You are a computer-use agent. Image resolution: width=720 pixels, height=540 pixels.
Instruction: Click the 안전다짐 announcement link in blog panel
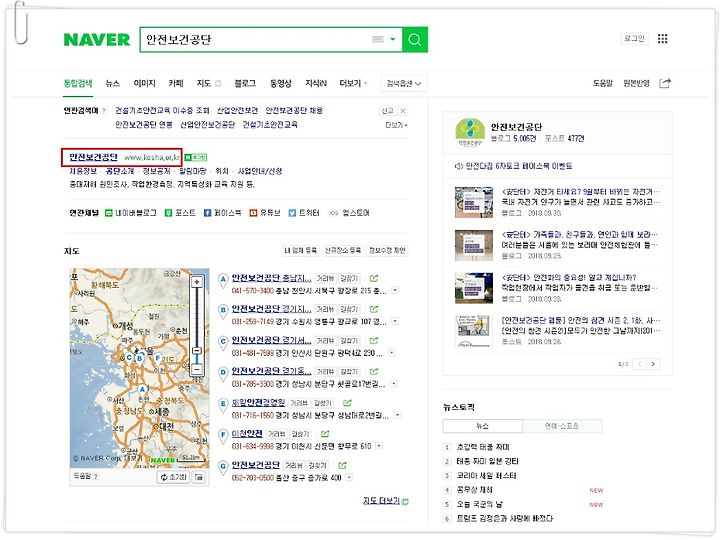(x=519, y=166)
